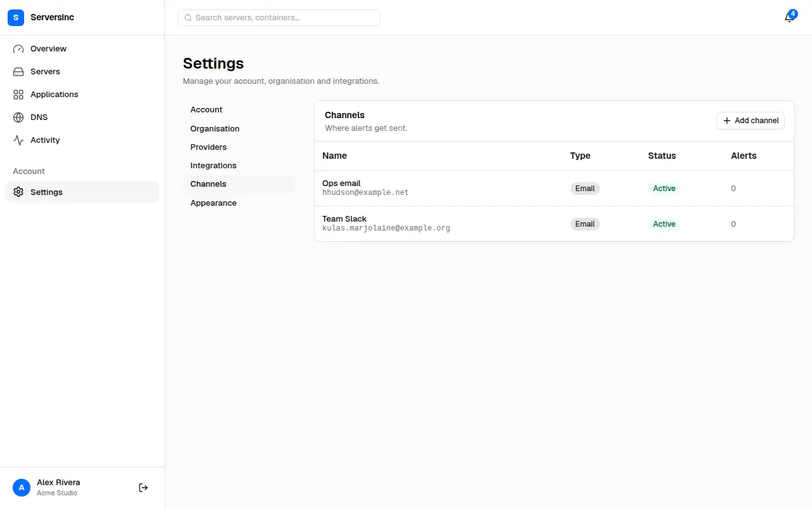Click the ServersInc logo icon
The image size is (812, 508).
pos(16,18)
